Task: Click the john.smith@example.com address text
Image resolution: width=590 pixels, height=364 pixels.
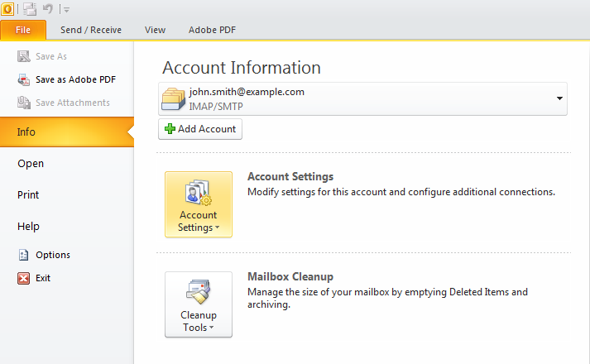Action: [247, 92]
